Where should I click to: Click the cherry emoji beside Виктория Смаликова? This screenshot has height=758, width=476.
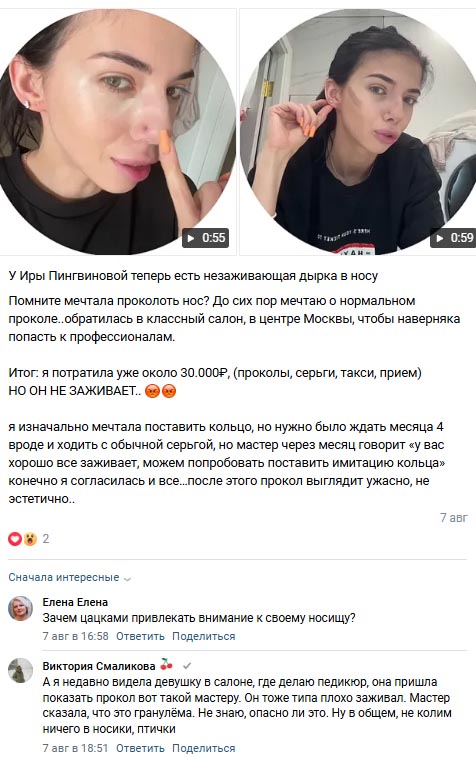pos(166,665)
